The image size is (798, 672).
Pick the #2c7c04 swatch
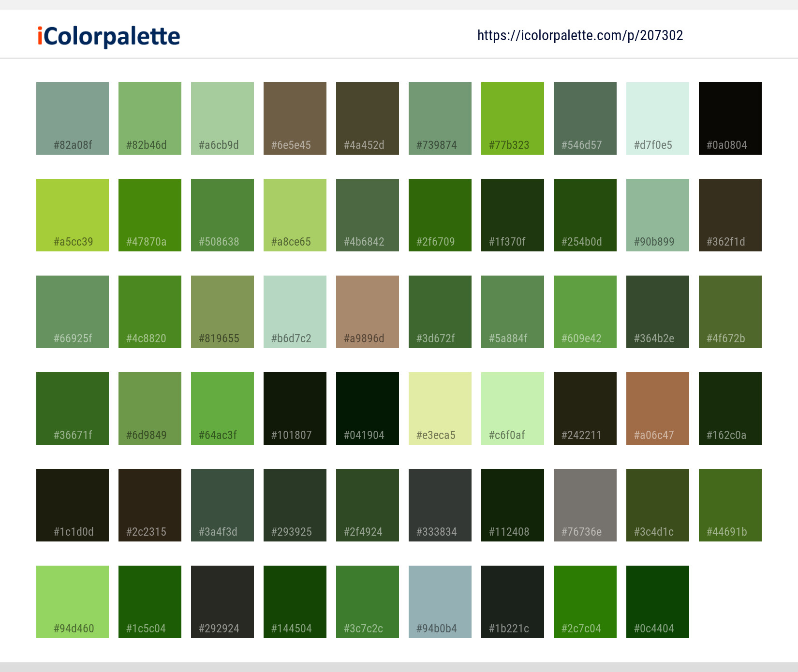[585, 602]
